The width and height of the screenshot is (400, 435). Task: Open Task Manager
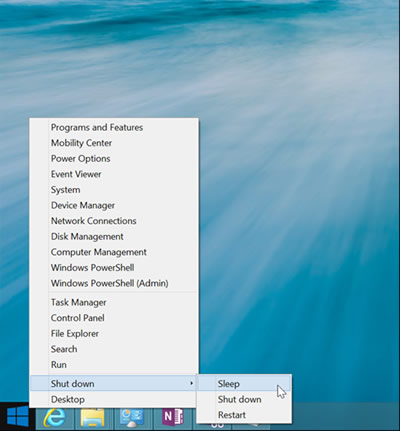coord(114,303)
